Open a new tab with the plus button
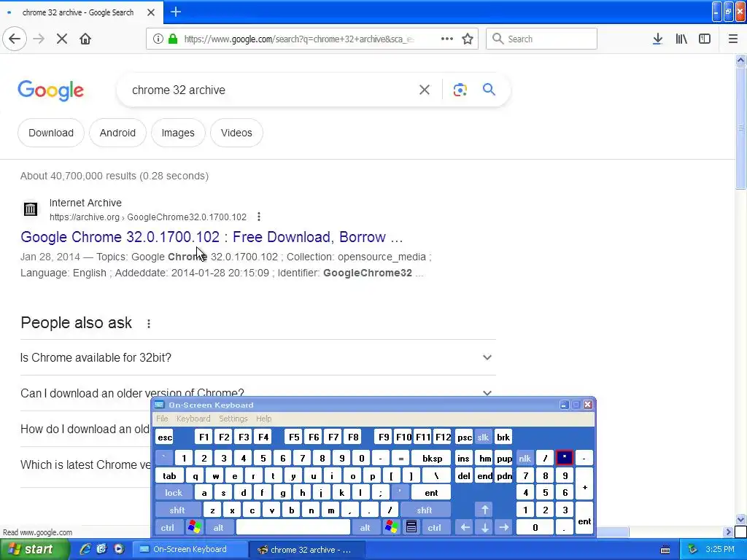Viewport: 747px width, 560px height. click(x=175, y=12)
